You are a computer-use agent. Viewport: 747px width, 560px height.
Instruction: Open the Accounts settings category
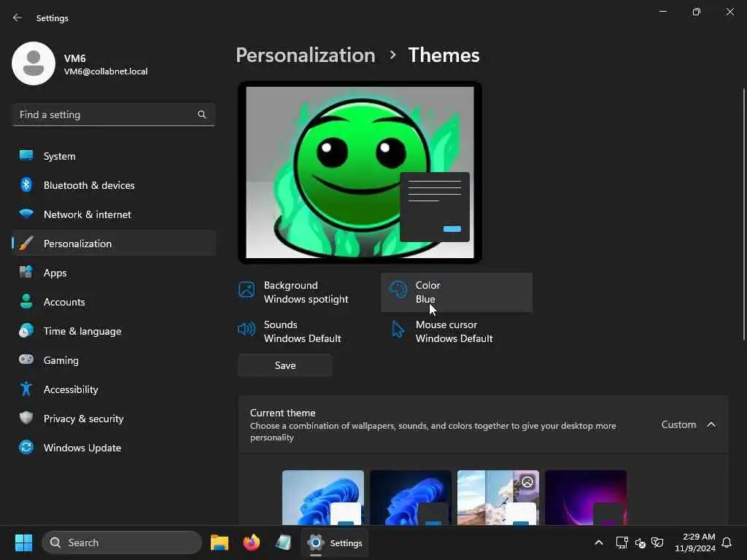tap(114, 302)
